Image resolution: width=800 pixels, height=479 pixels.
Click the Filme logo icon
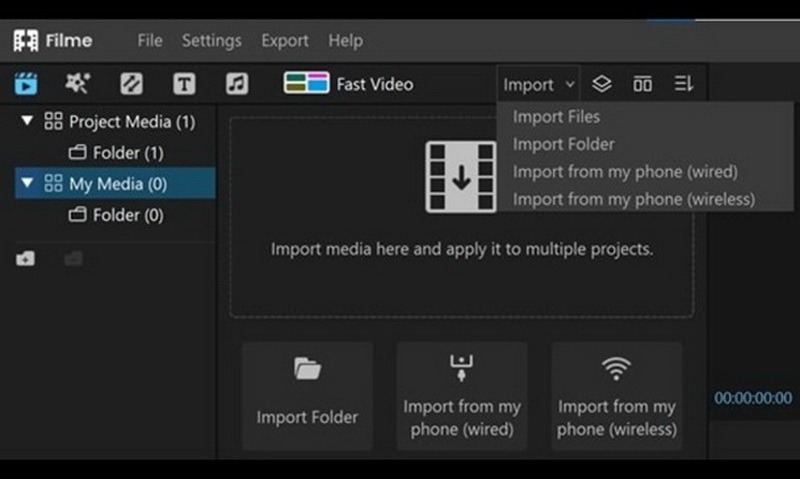point(26,41)
